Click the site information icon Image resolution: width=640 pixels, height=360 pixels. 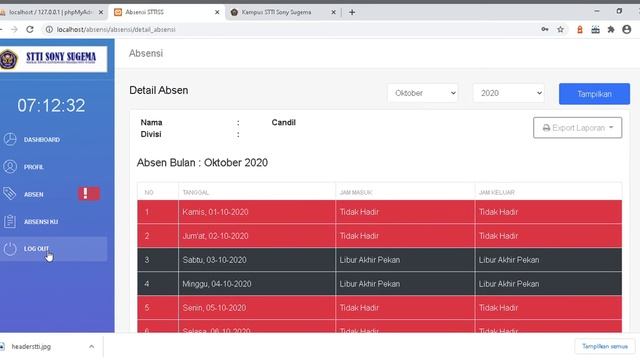click(49, 29)
